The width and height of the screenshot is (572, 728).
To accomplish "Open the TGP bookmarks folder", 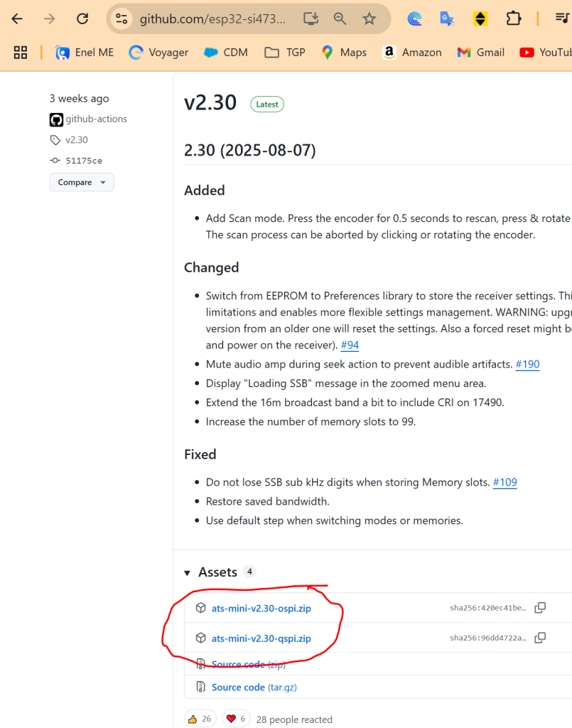I will click(x=284, y=52).
